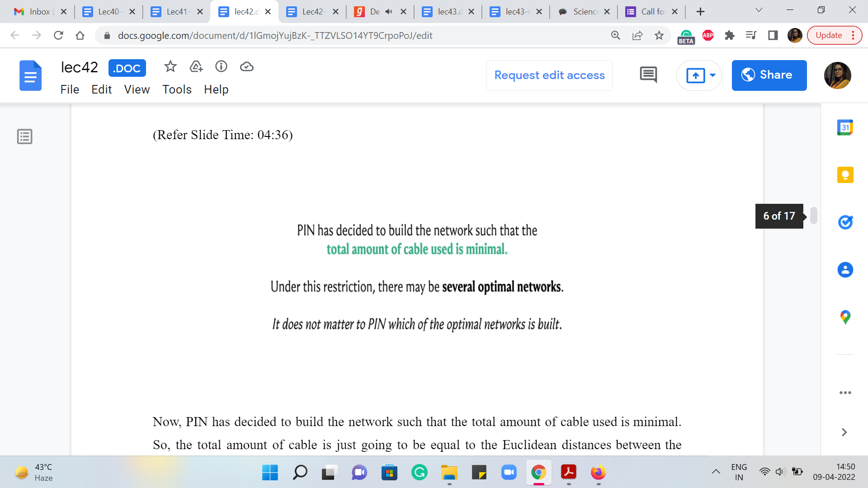The width and height of the screenshot is (868, 488).
Task: Click the blue Share button
Action: coord(769,75)
